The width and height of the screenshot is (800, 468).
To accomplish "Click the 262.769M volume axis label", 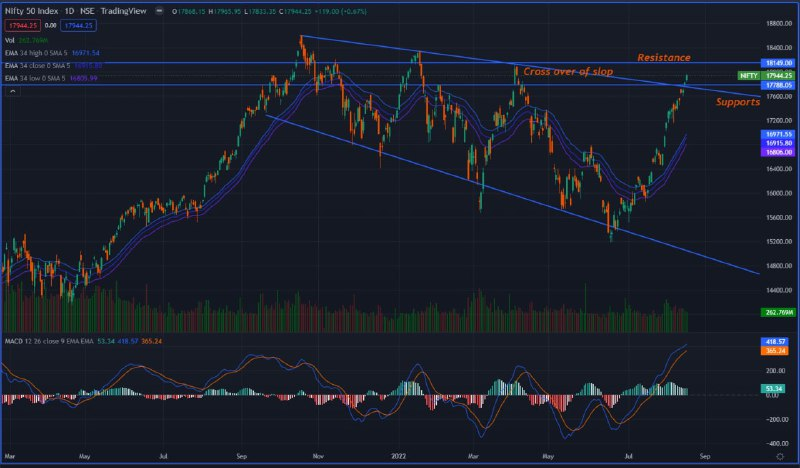I will pyautogui.click(x=778, y=312).
